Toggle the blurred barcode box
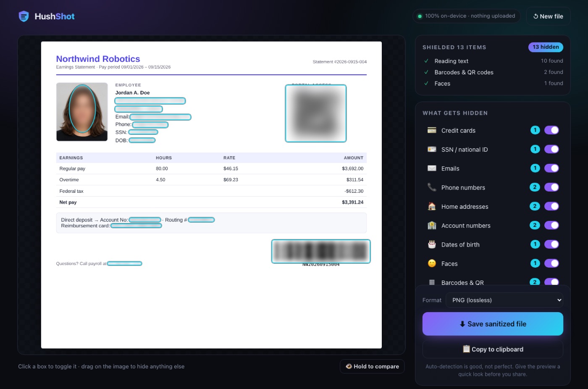The height and width of the screenshot is (389, 588). click(321, 251)
